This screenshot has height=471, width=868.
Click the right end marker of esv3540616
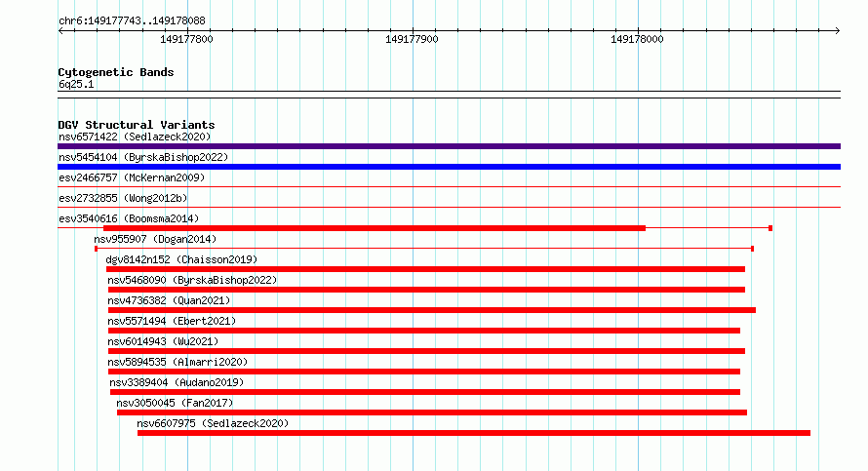point(770,228)
